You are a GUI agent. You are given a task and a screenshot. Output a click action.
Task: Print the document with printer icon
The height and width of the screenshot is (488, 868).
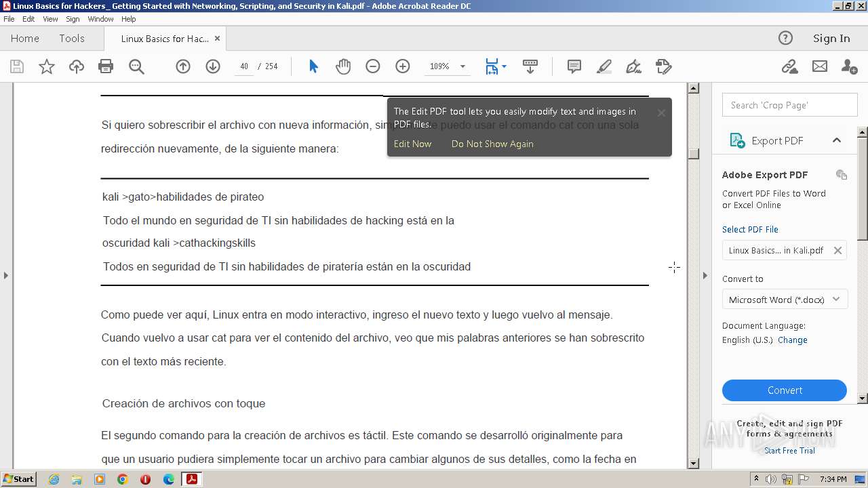click(x=106, y=66)
